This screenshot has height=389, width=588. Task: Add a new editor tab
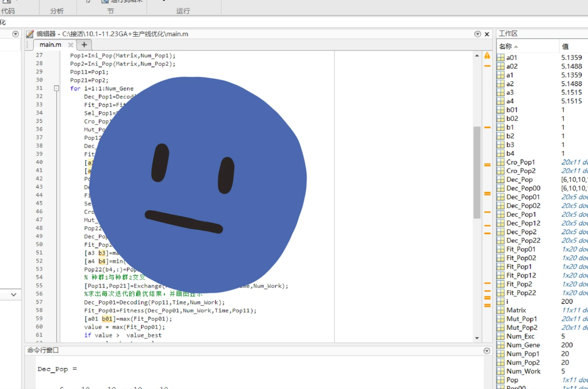[84, 45]
